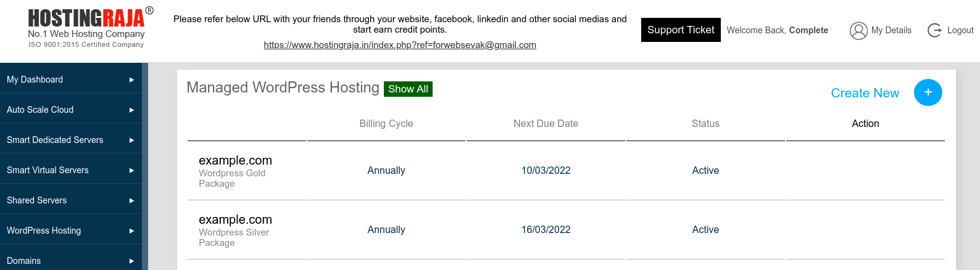Click the Next Due Date column header
This screenshot has height=270, width=980.
(x=546, y=123)
